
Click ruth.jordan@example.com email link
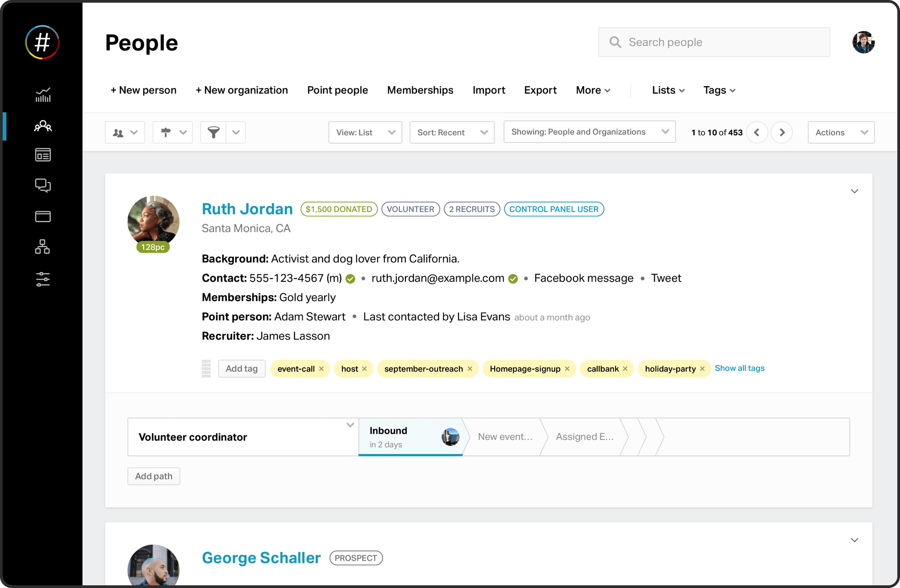coord(438,278)
